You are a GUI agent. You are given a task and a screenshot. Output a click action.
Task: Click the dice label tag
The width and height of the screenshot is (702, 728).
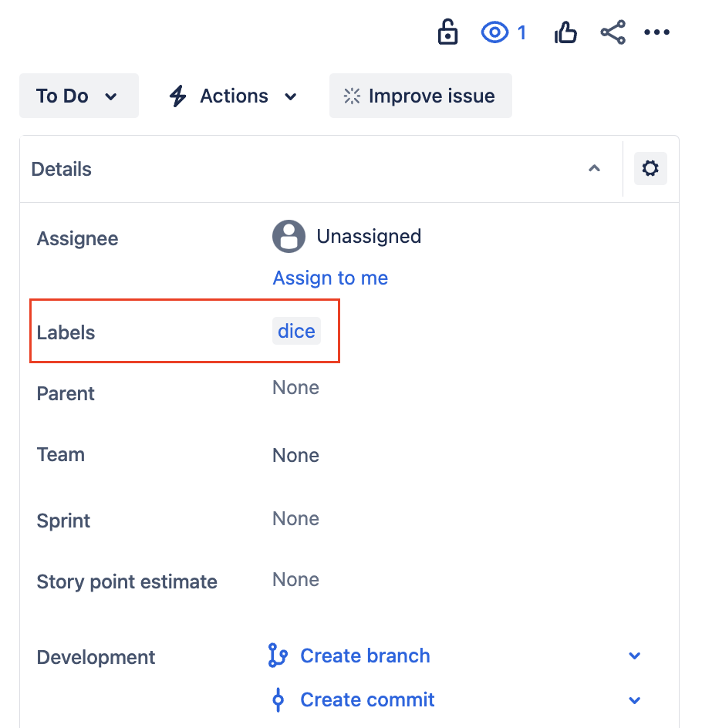(x=296, y=332)
